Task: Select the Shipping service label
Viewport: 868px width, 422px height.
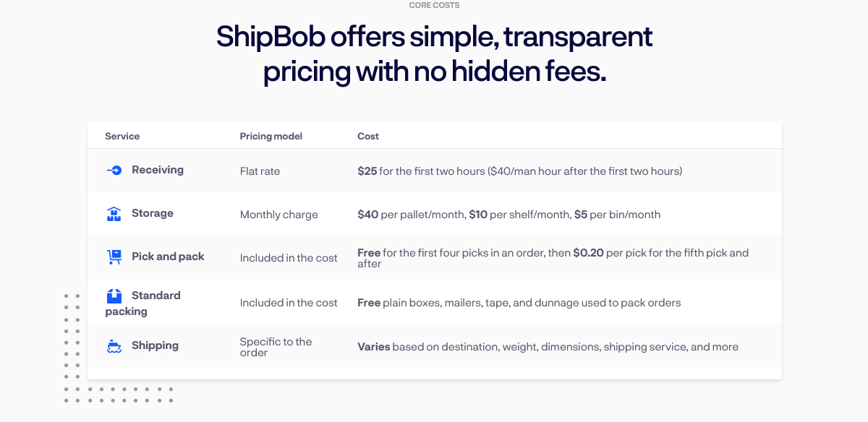Action: click(x=155, y=345)
